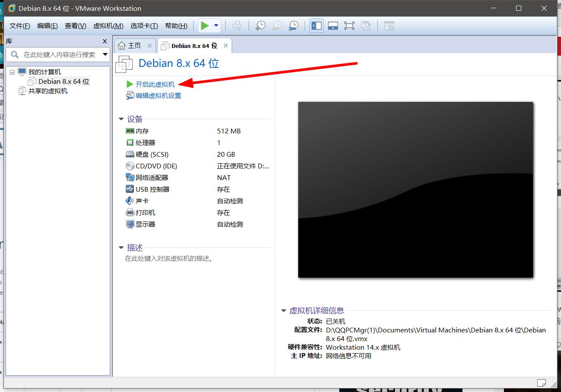Collapse the 设备 section

(x=121, y=119)
